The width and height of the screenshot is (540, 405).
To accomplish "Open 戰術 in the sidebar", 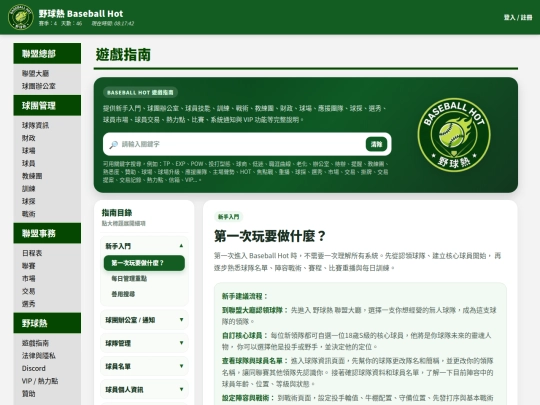I will (29, 214).
